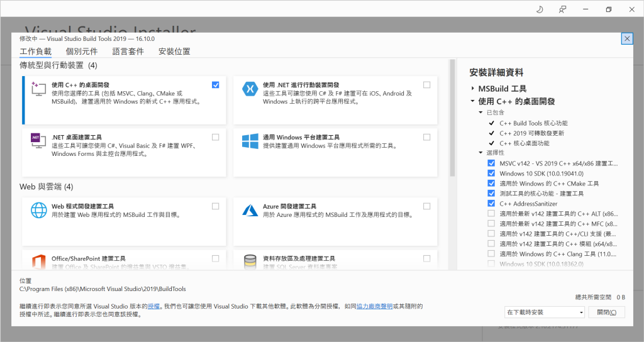Image resolution: width=644 pixels, height=342 pixels.
Task: Open the 協力廠商聲明 link
Action: pyautogui.click(x=375, y=306)
